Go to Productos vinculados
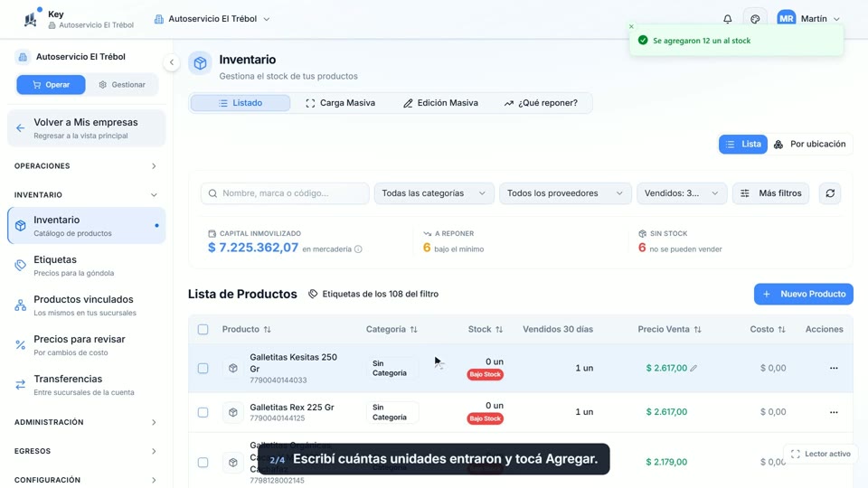The height and width of the screenshot is (488, 868). 87,305
